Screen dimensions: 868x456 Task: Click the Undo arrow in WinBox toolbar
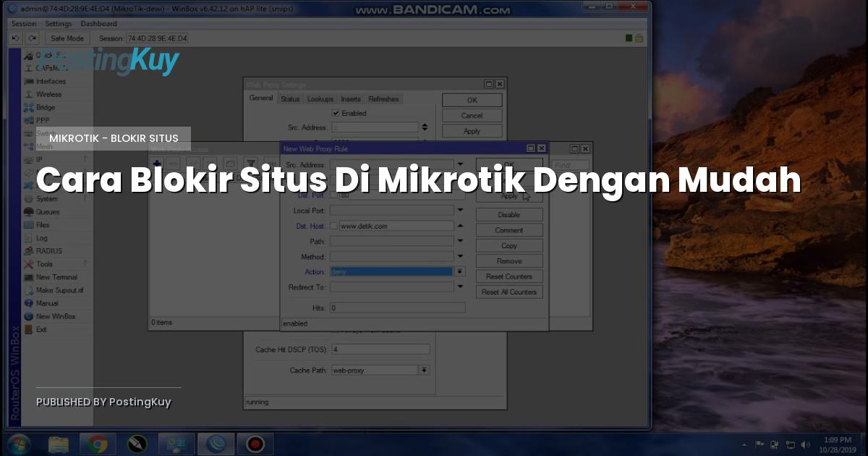coord(17,38)
